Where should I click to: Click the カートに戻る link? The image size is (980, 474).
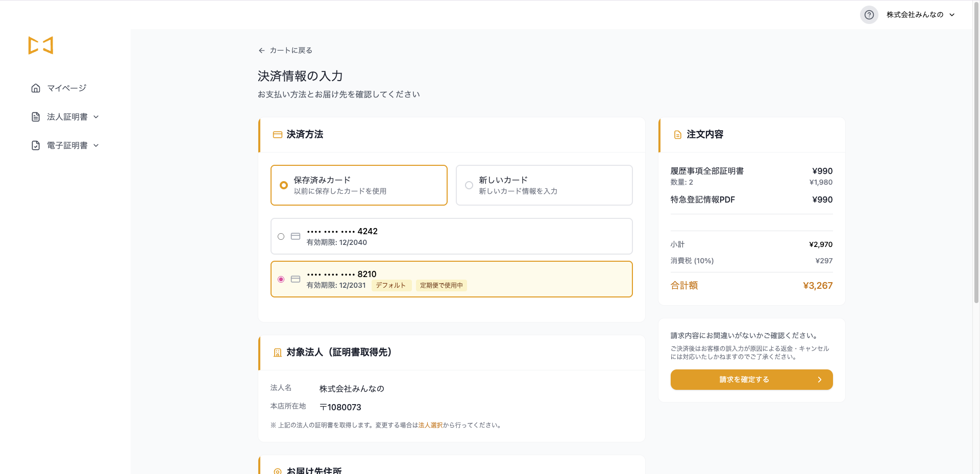coord(285,51)
